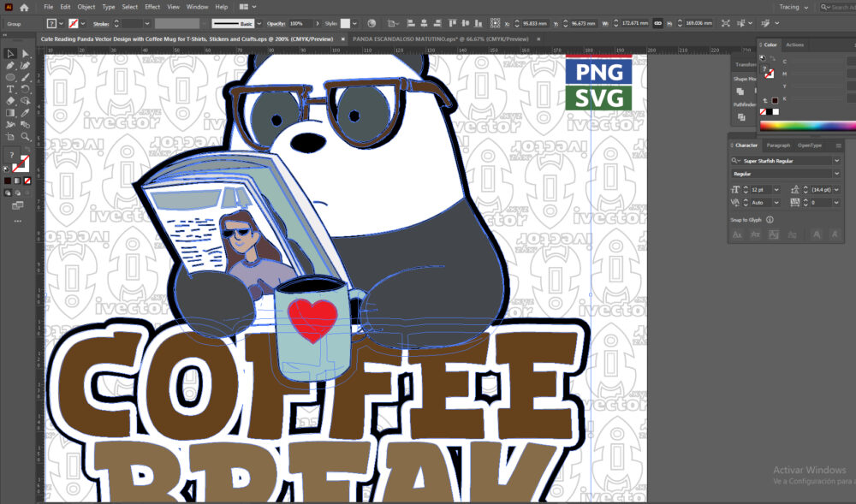This screenshot has height=504, width=856.
Task: Select the Rotate tool
Action: [25, 89]
